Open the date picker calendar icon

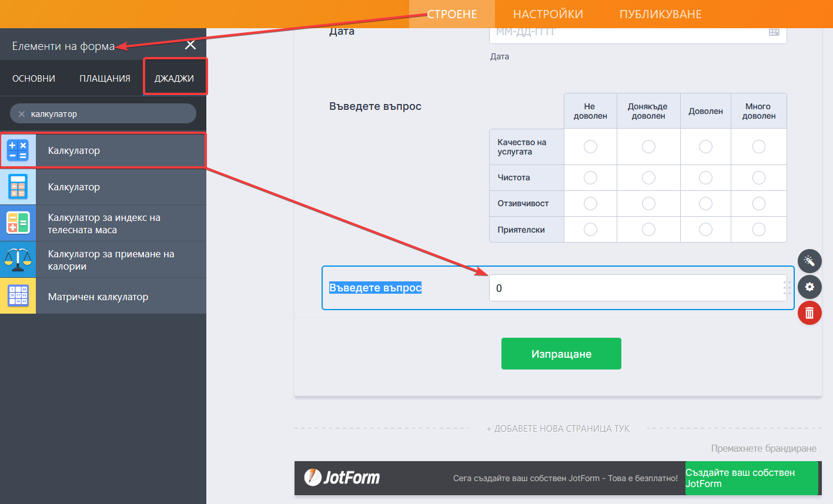point(774,33)
